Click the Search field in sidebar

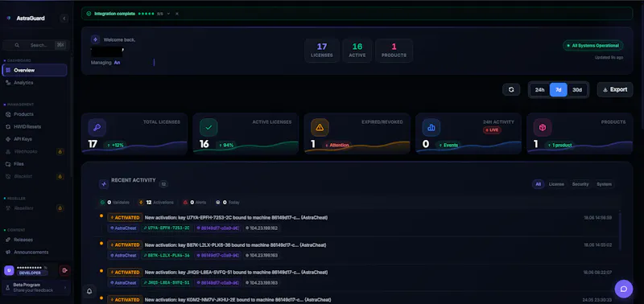point(35,45)
